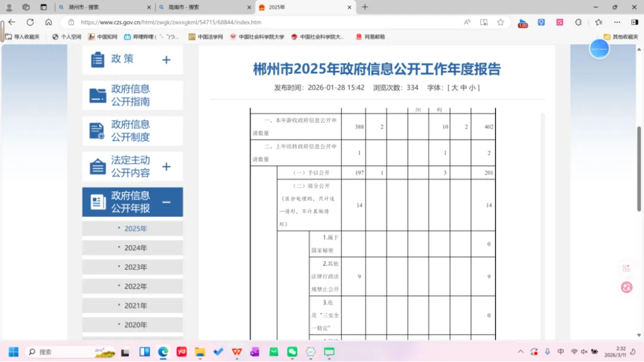Open the volume control in system tray
The image size is (644, 362).
(x=584, y=352)
